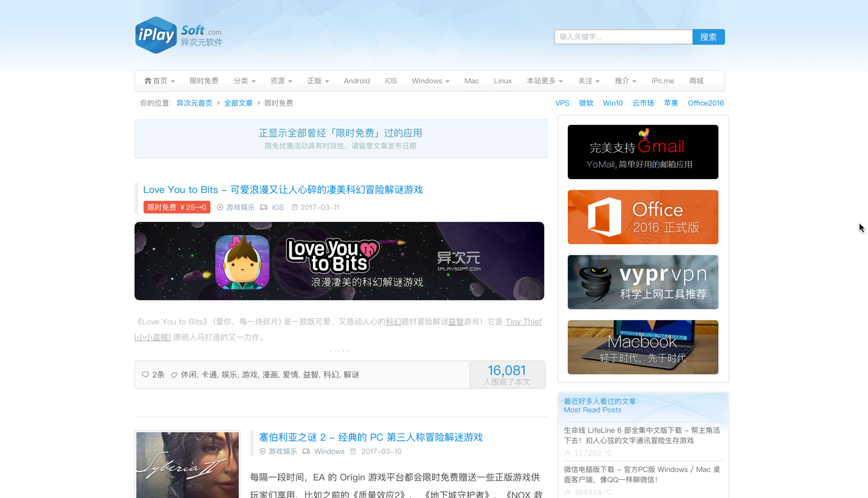Select Mac in navigation bar
The width and height of the screenshot is (868, 498).
pyautogui.click(x=471, y=81)
